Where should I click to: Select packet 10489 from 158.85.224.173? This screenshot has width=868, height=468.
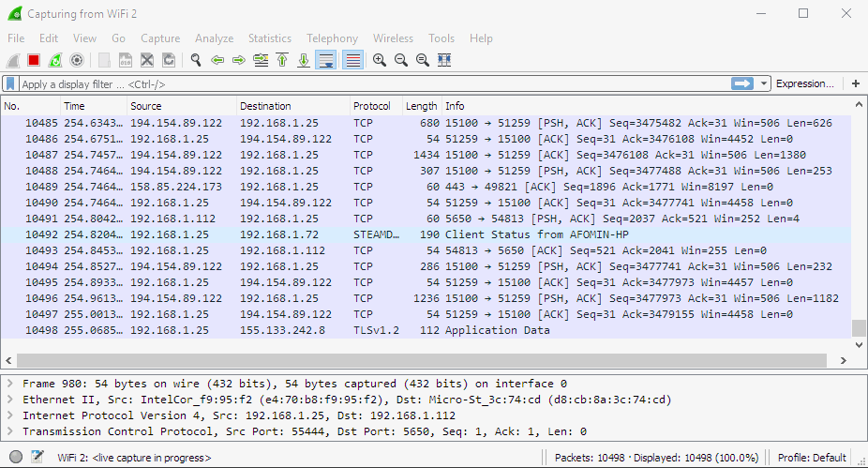pos(426,187)
